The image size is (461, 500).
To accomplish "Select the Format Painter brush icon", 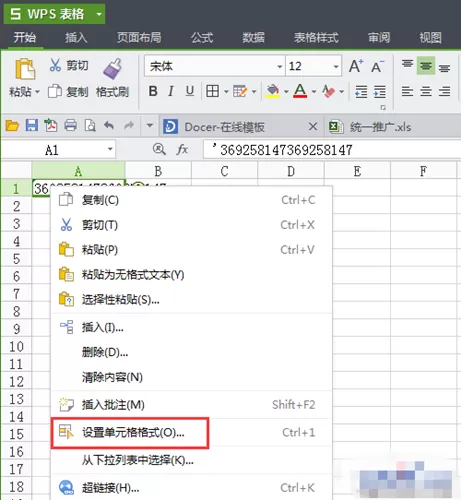I will pos(112,69).
